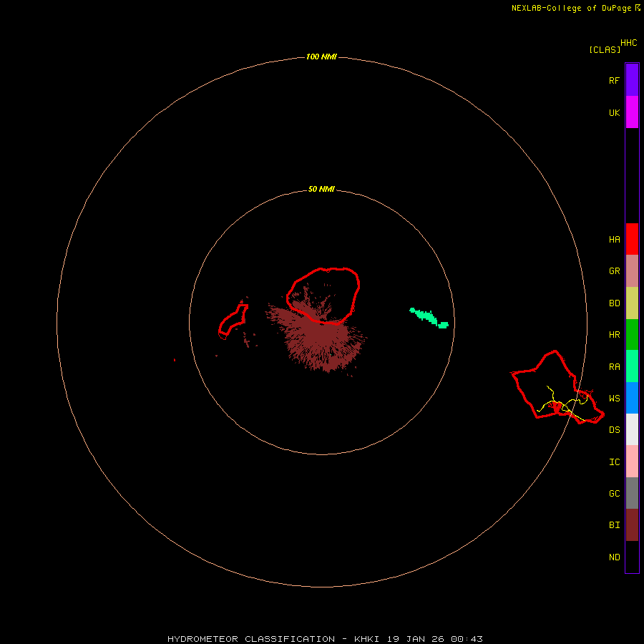Click the RA light green swatch
This screenshot has width=644, height=644.
[x=632, y=366]
